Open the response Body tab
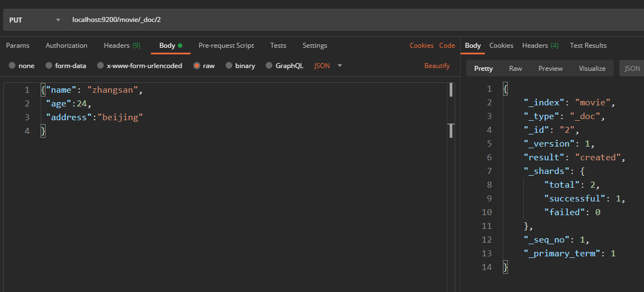This screenshot has width=644, height=292. (473, 46)
